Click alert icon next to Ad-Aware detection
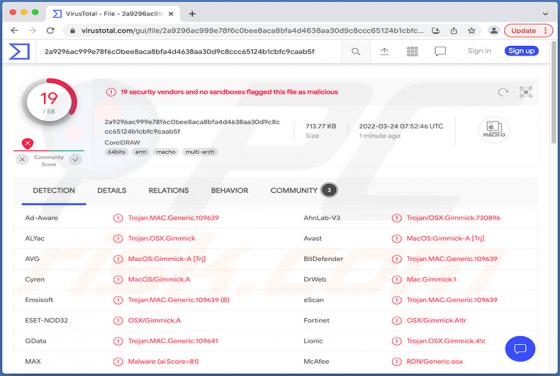Viewport: 560px width, 376px height. (x=118, y=218)
